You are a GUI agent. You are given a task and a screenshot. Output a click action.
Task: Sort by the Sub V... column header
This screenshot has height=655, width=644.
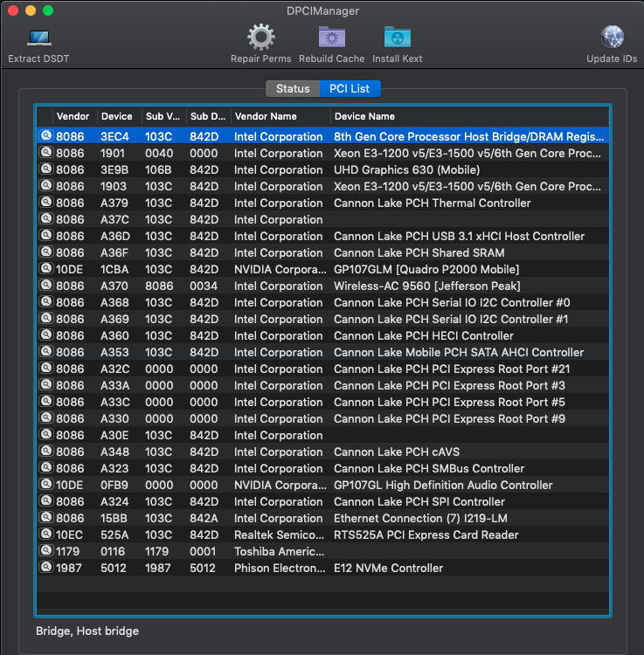(x=164, y=116)
